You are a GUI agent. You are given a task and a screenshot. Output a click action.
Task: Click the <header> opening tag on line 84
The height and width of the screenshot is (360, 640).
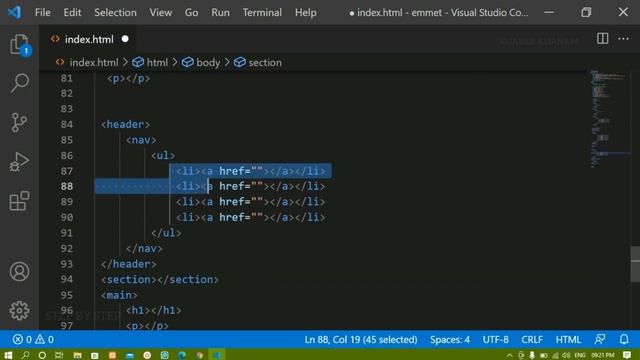coord(125,124)
